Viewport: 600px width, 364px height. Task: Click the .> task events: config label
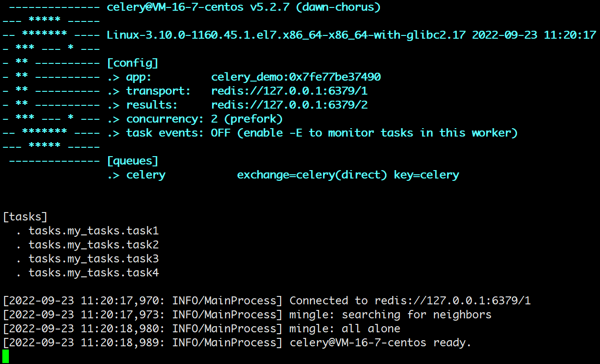pos(156,133)
